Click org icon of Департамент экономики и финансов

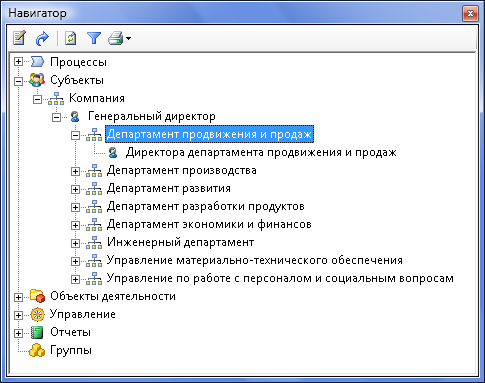click(x=94, y=224)
